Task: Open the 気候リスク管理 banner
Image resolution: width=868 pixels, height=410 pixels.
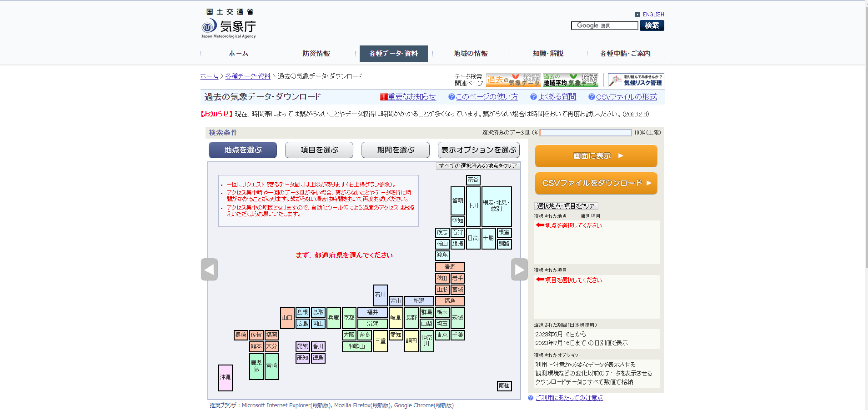Action: (635, 80)
